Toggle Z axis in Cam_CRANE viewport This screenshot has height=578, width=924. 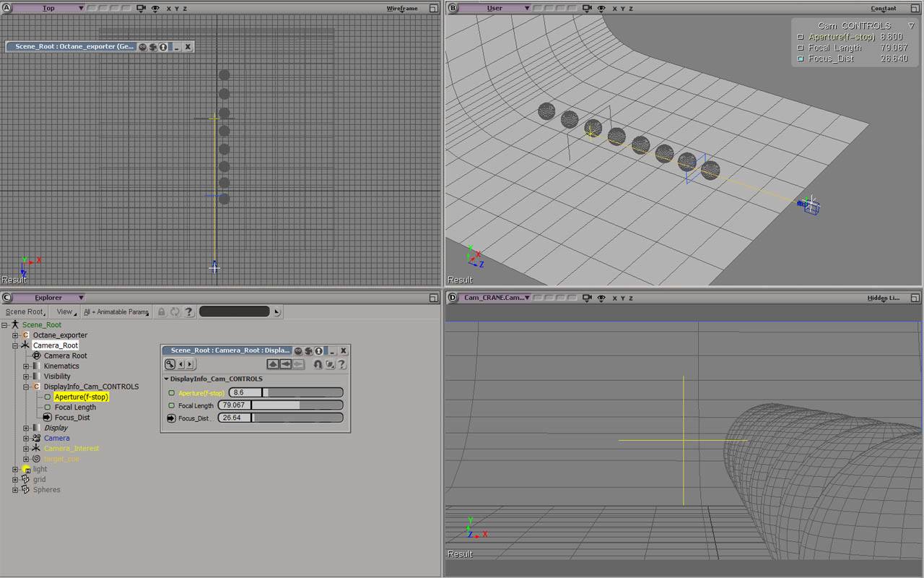click(x=630, y=298)
